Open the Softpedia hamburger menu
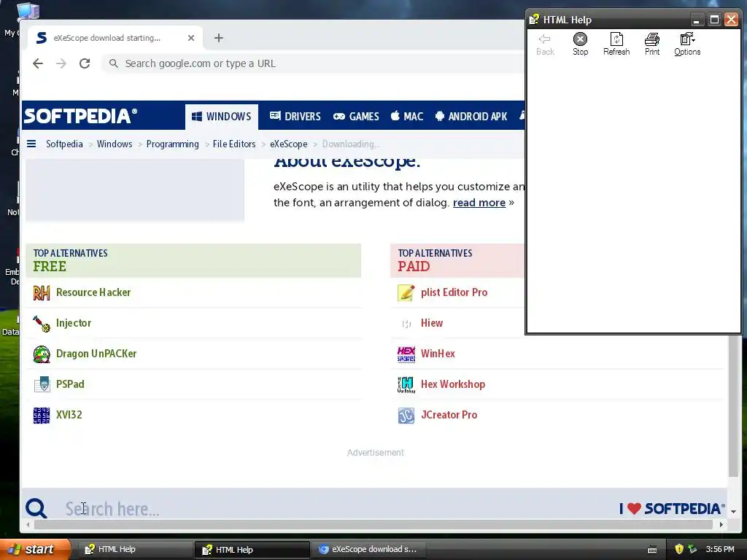This screenshot has height=560, width=747. click(31, 144)
